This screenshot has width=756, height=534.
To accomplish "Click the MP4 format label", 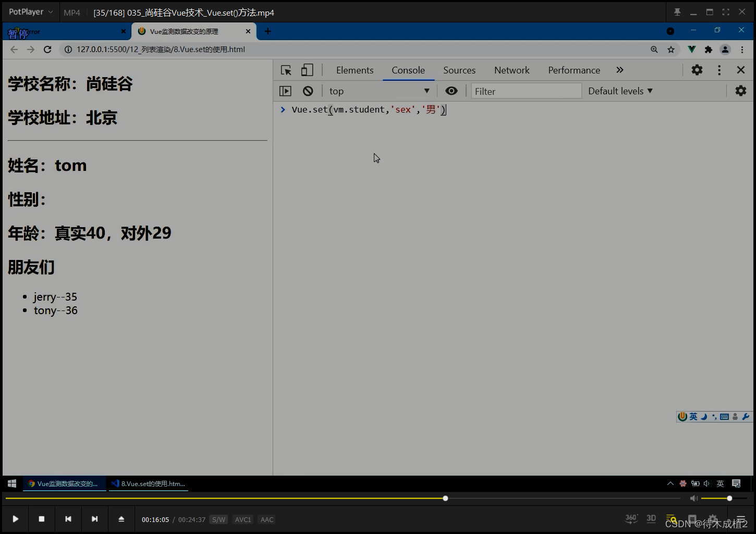I will coord(72,13).
